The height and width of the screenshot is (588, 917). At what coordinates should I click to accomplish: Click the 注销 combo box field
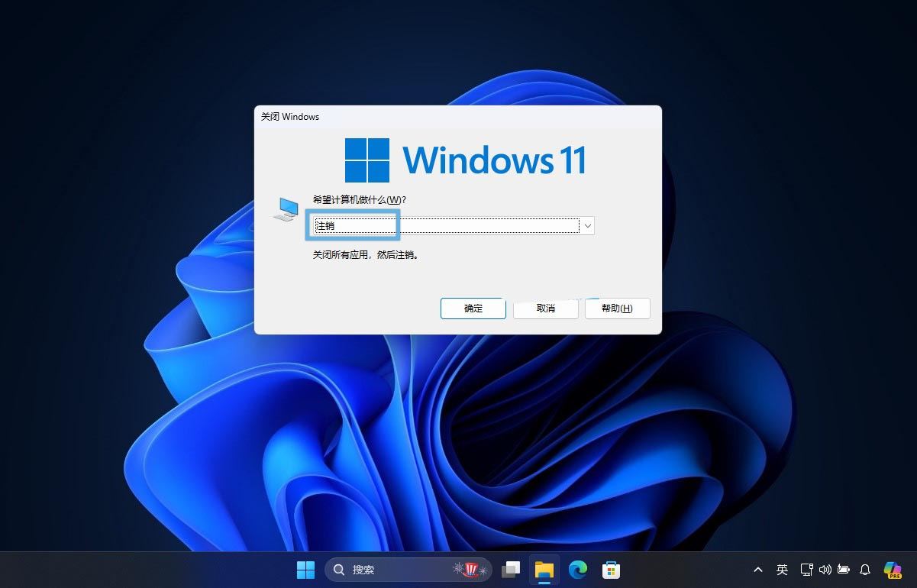[x=454, y=226]
